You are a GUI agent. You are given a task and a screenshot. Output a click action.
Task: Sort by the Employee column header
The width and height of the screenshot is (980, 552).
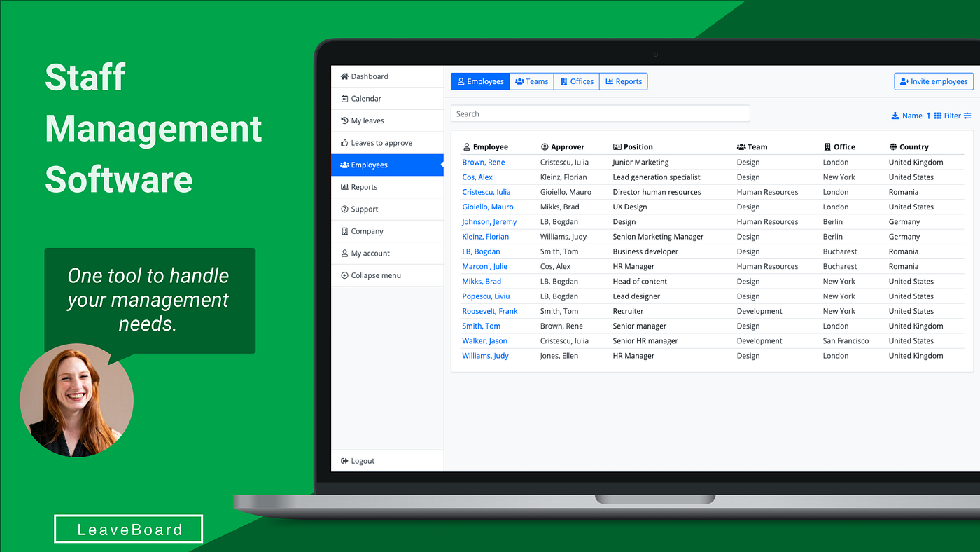tap(485, 147)
